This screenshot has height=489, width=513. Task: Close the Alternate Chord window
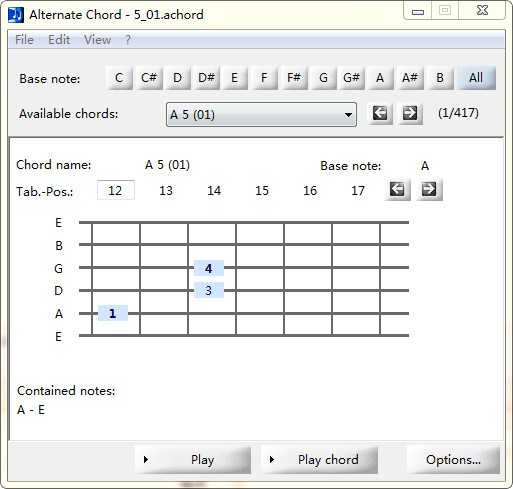(x=482, y=11)
